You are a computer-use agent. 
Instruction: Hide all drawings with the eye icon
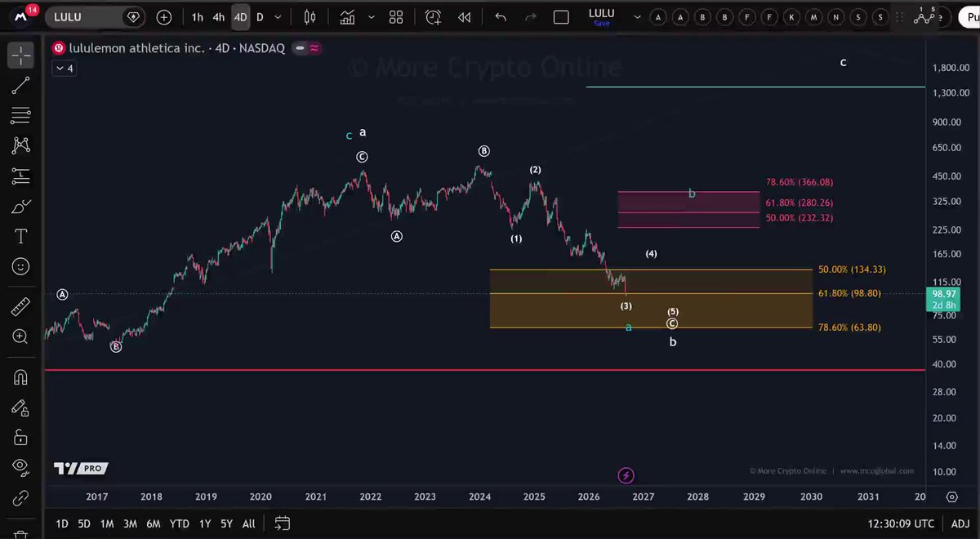(20, 467)
